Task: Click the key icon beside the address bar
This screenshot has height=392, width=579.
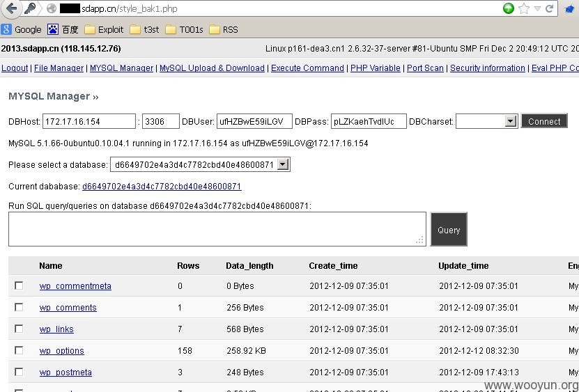Action: point(30,8)
